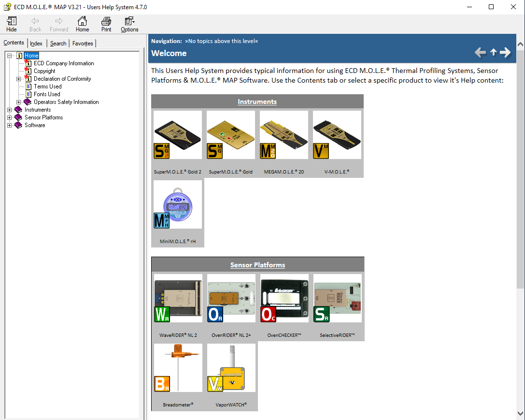Select the Software book in tree
Screen dimensions: 525x420
[35, 125]
